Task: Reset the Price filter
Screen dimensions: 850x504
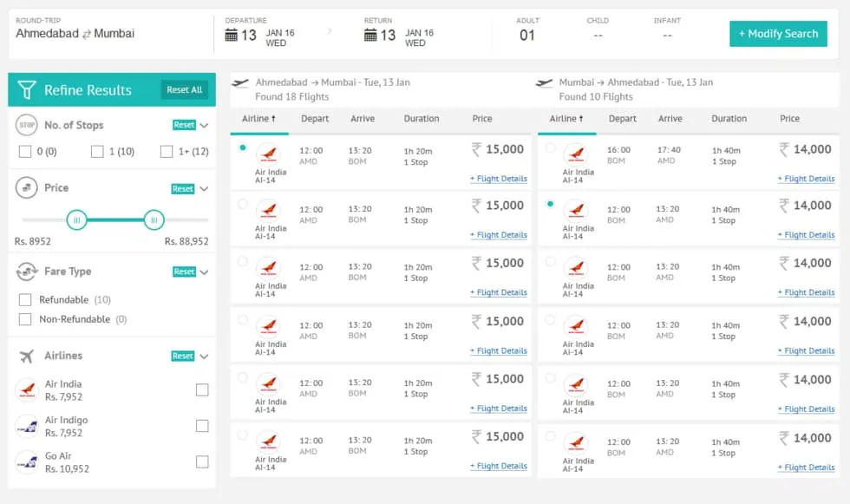Action: tap(183, 188)
